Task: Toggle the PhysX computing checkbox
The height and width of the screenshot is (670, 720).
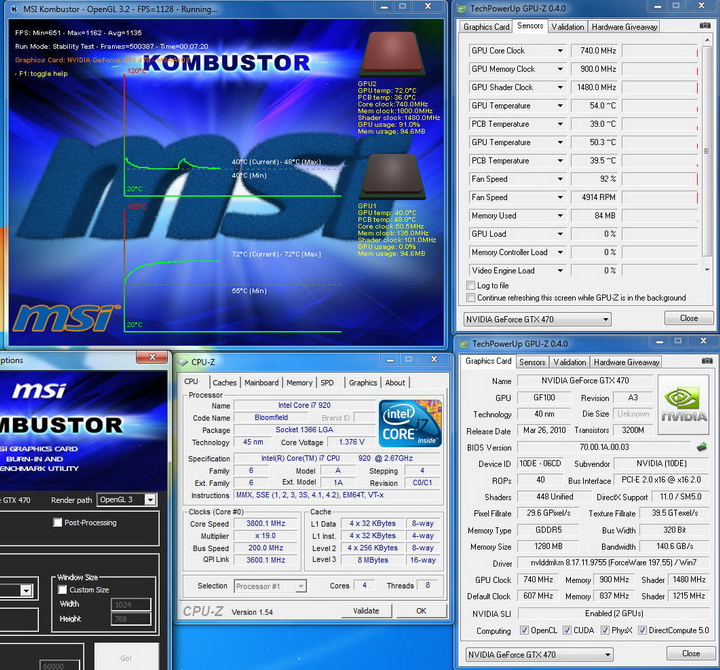Action: [605, 630]
